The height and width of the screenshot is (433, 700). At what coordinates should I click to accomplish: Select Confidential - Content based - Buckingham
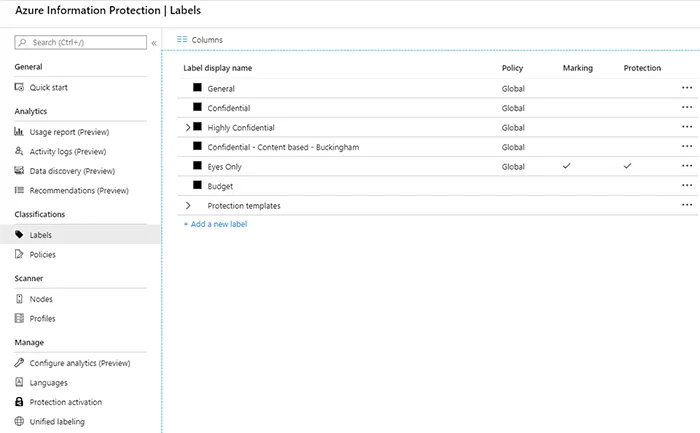coord(283,147)
